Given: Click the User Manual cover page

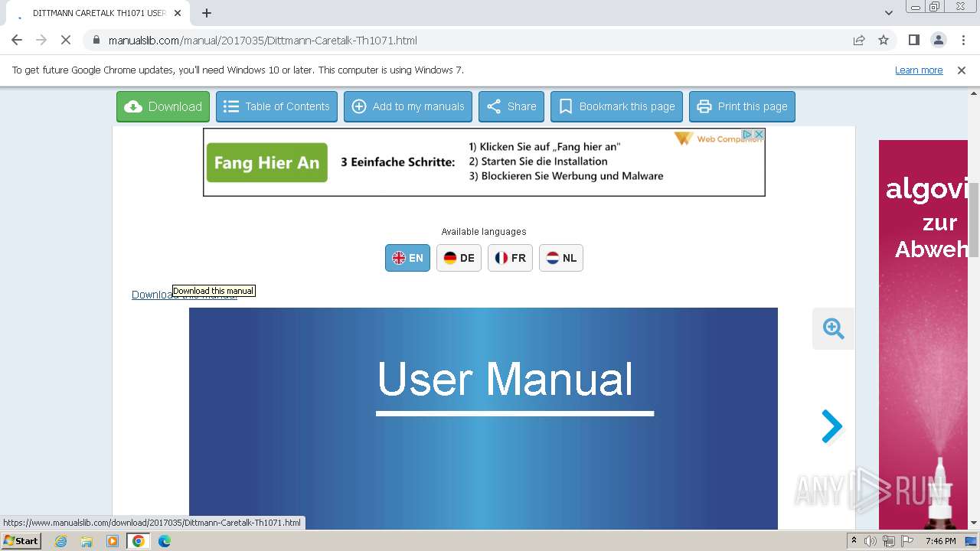Looking at the screenshot, I should pos(483,419).
